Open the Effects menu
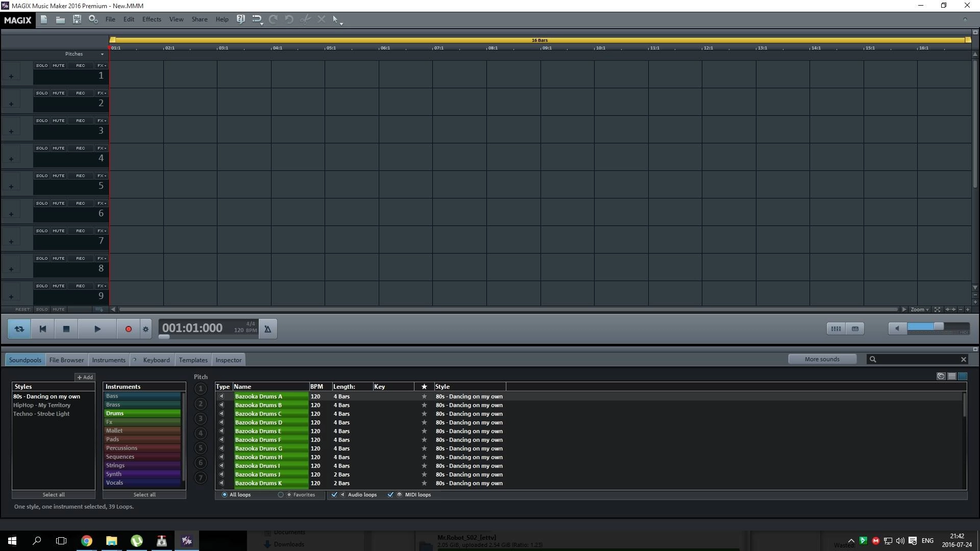 point(152,19)
